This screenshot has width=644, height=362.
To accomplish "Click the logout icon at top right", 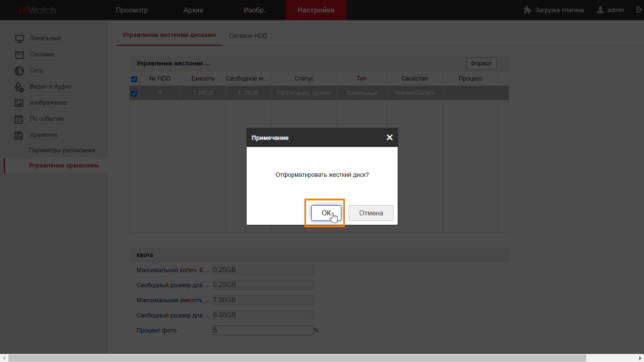I will (639, 10).
